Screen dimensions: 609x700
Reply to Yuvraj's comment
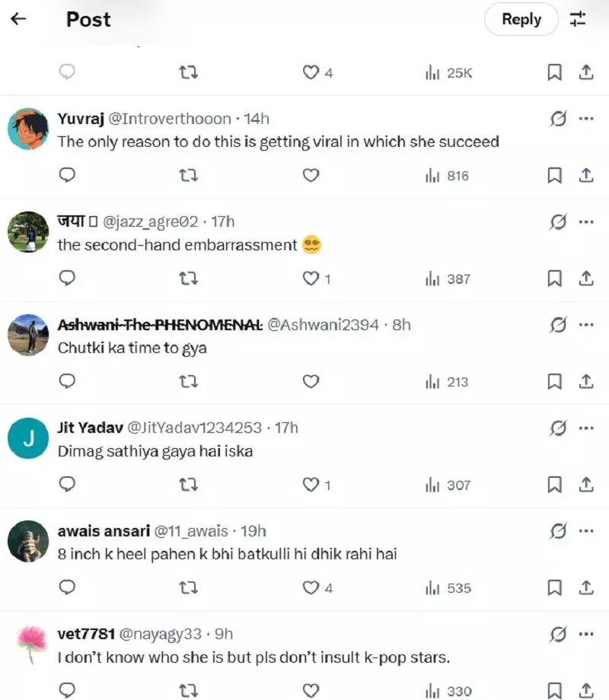coord(67,176)
